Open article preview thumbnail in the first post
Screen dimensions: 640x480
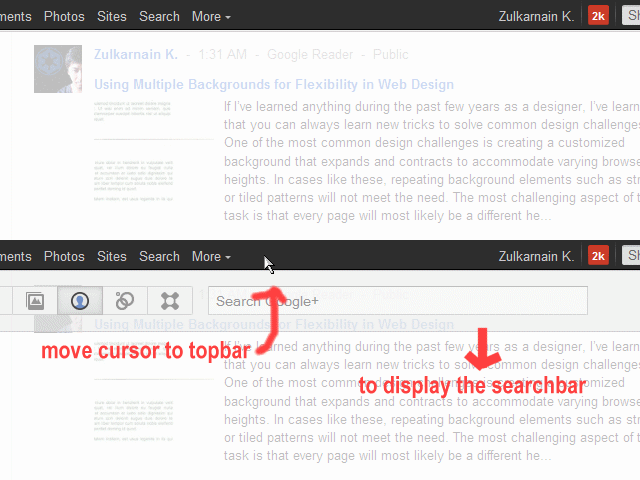pyautogui.click(x=154, y=151)
